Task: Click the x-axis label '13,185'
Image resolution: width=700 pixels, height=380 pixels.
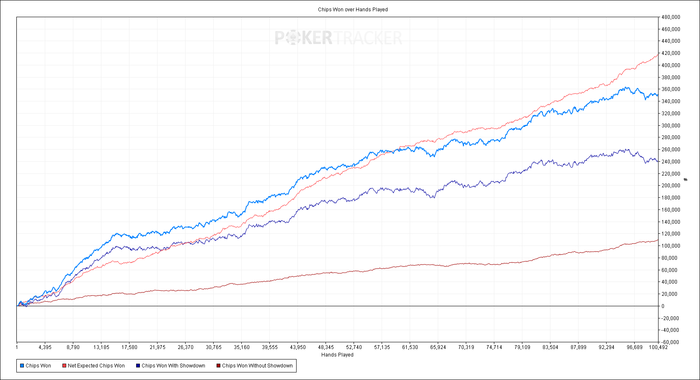Action: tap(101, 347)
